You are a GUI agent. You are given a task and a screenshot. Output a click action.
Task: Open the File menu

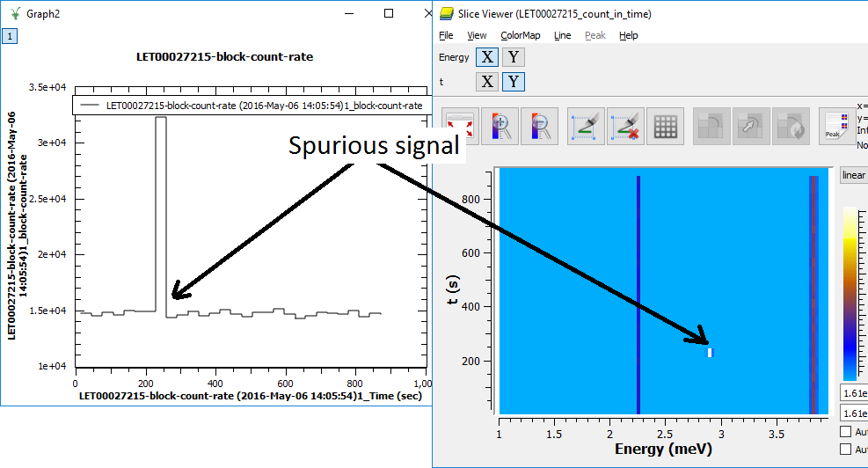pos(446,35)
